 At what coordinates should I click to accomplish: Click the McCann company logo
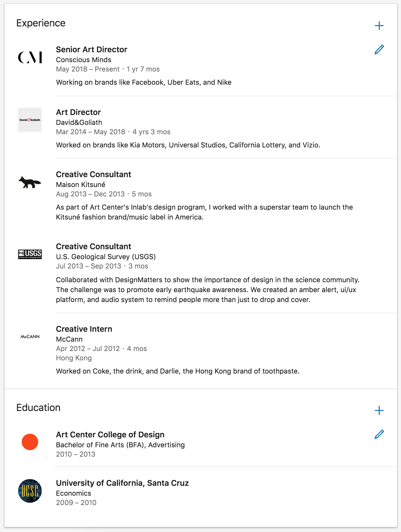tap(30, 337)
